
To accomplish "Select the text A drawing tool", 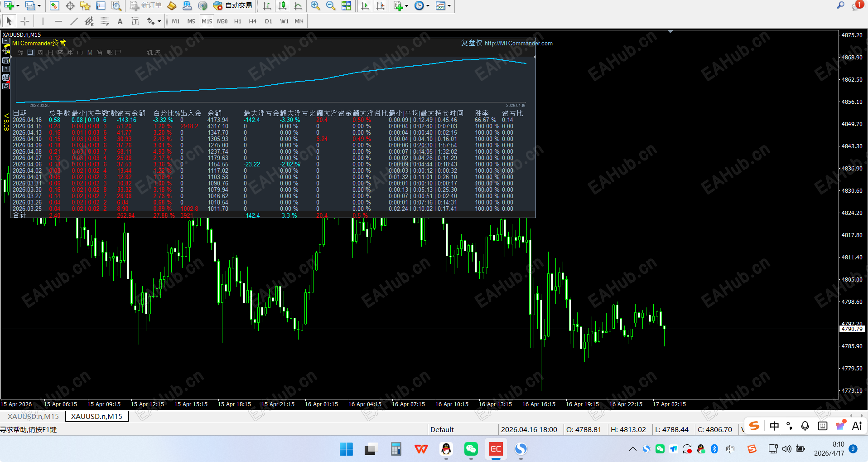I will coord(120,21).
